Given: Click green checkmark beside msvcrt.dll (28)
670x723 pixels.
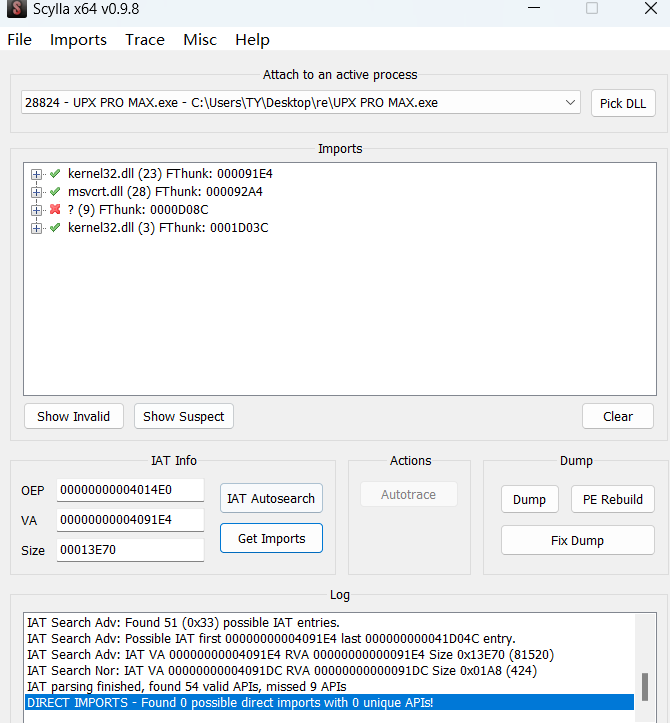Looking at the screenshot, I should 55,191.
